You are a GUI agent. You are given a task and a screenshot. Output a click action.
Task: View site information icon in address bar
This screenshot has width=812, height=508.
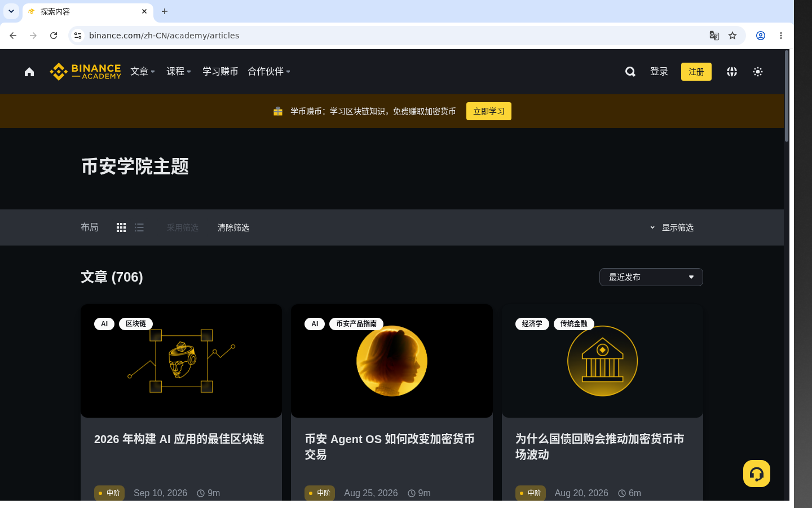point(78,36)
